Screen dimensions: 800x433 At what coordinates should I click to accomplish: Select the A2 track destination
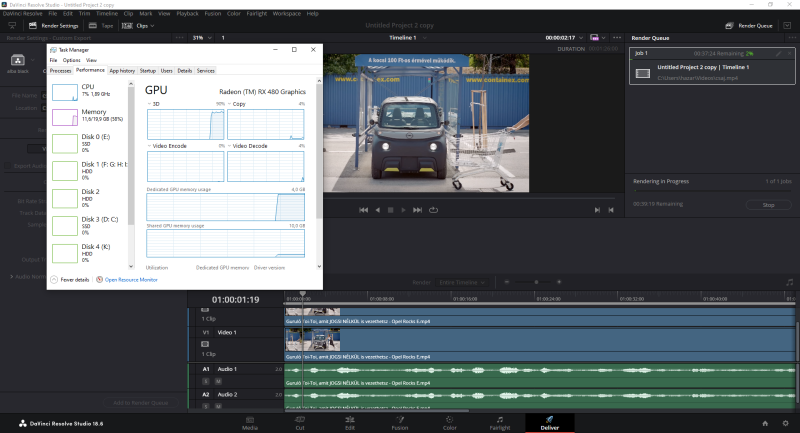pos(206,394)
